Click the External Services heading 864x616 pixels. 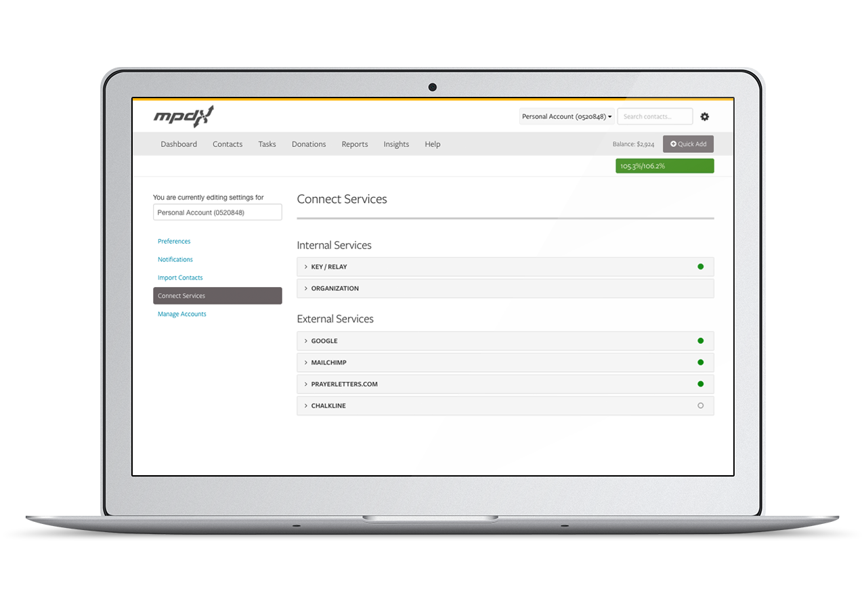pos(335,319)
